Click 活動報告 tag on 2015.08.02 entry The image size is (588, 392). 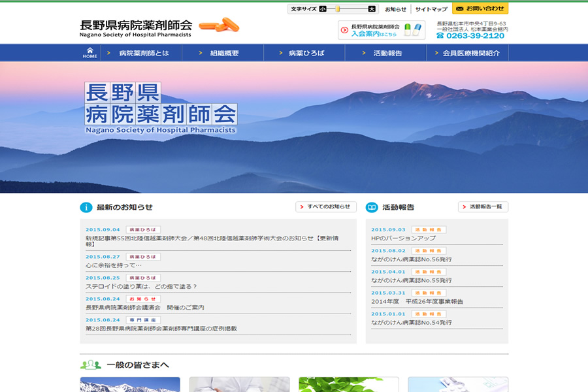429,251
